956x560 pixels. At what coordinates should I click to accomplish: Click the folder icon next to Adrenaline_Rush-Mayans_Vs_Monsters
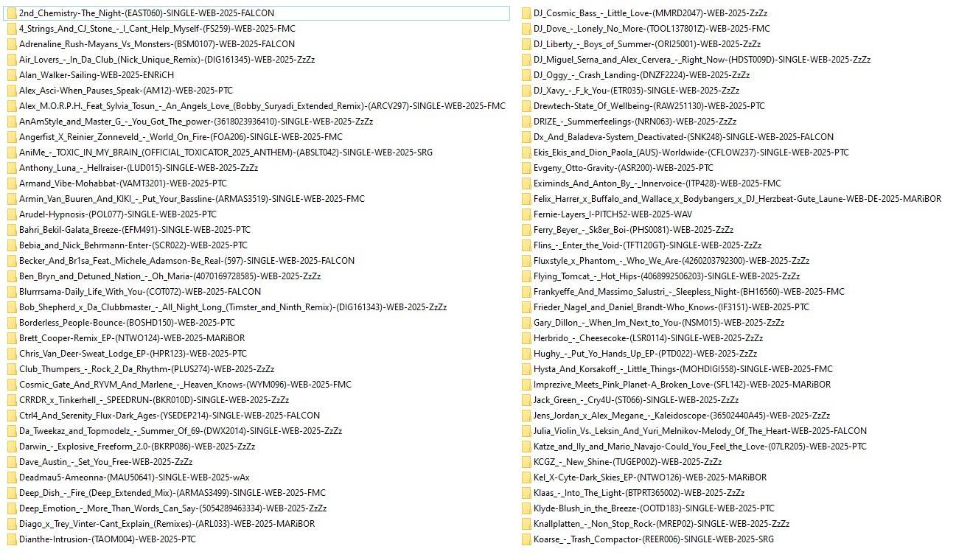12,44
